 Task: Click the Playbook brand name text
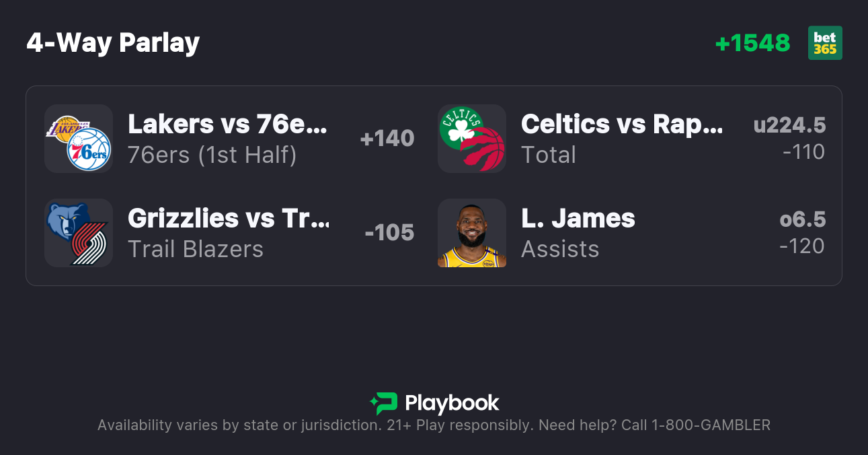(452, 403)
